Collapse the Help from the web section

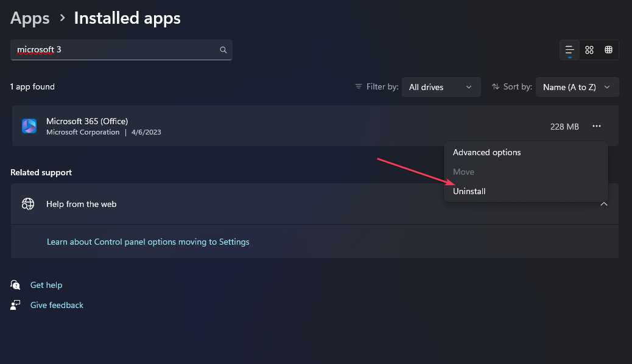604,204
